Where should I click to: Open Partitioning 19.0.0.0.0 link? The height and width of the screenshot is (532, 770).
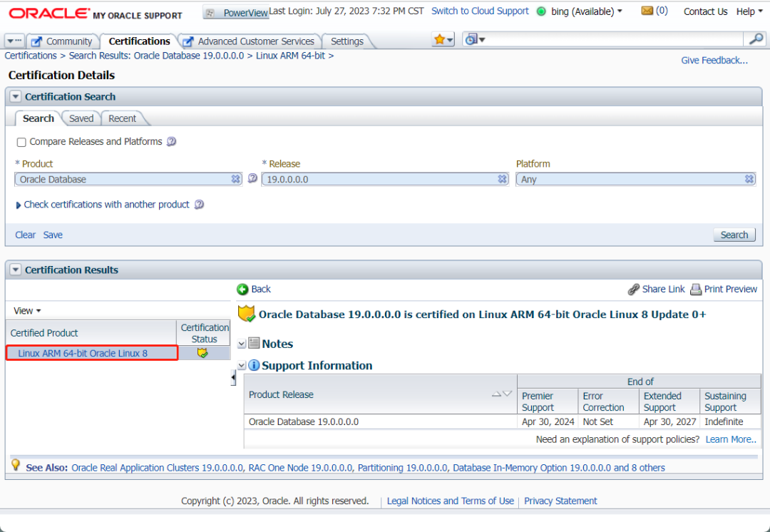(x=403, y=468)
